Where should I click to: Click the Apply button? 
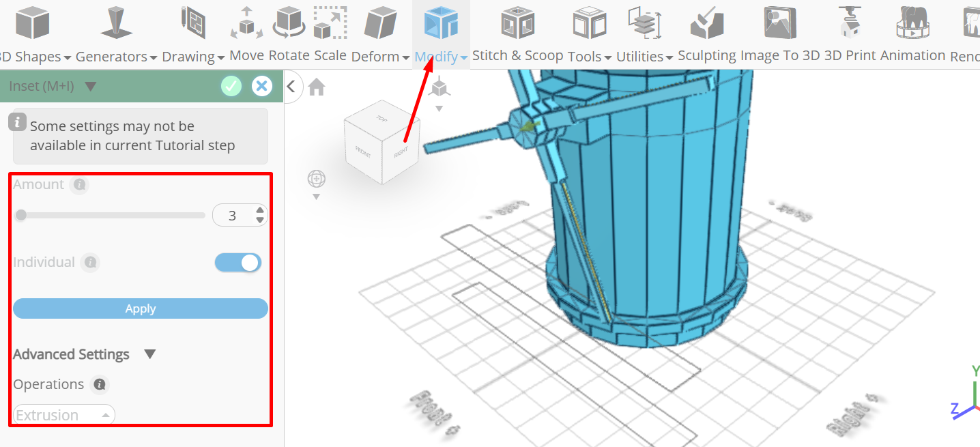pyautogui.click(x=141, y=308)
